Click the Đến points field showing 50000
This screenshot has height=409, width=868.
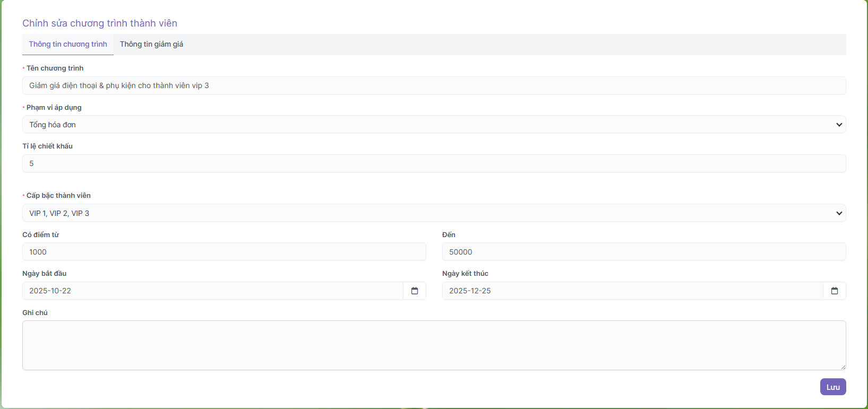coord(643,252)
